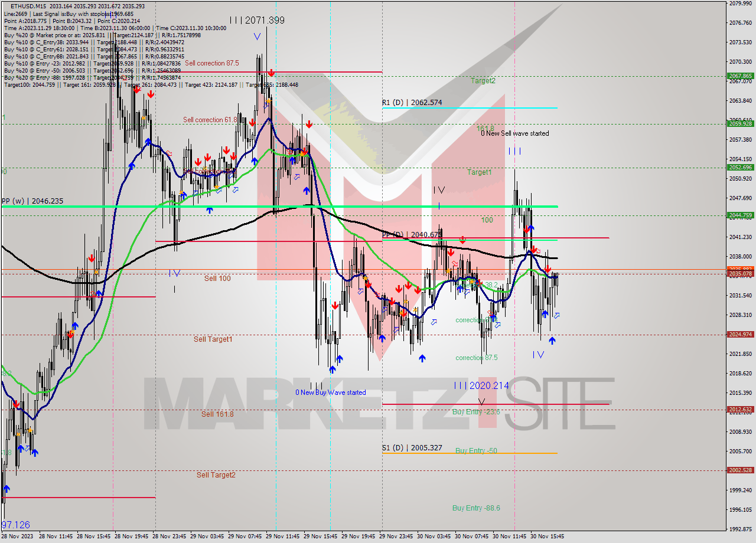Select the 'R1 (D) | 2062.574' resistance label
The width and height of the screenshot is (756, 543).
point(412,103)
